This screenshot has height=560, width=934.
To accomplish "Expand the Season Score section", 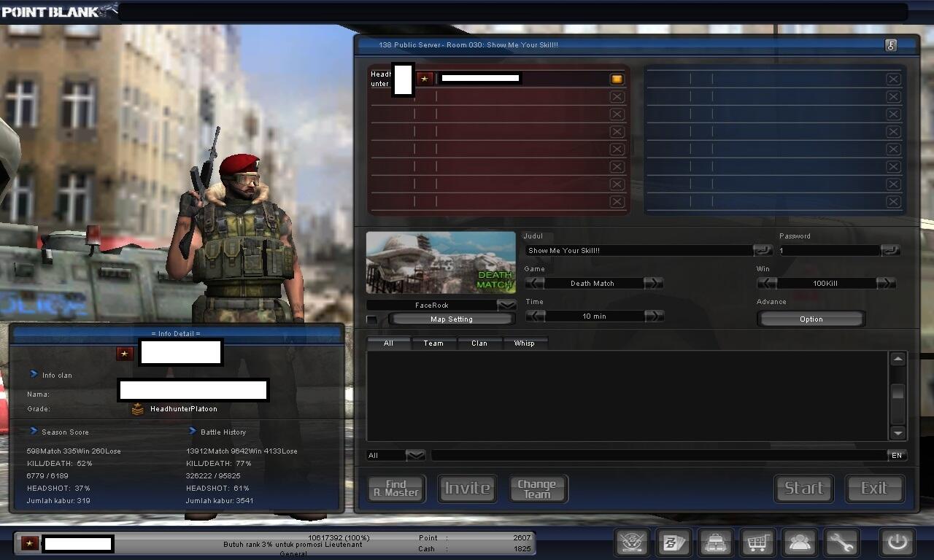I will [x=34, y=431].
